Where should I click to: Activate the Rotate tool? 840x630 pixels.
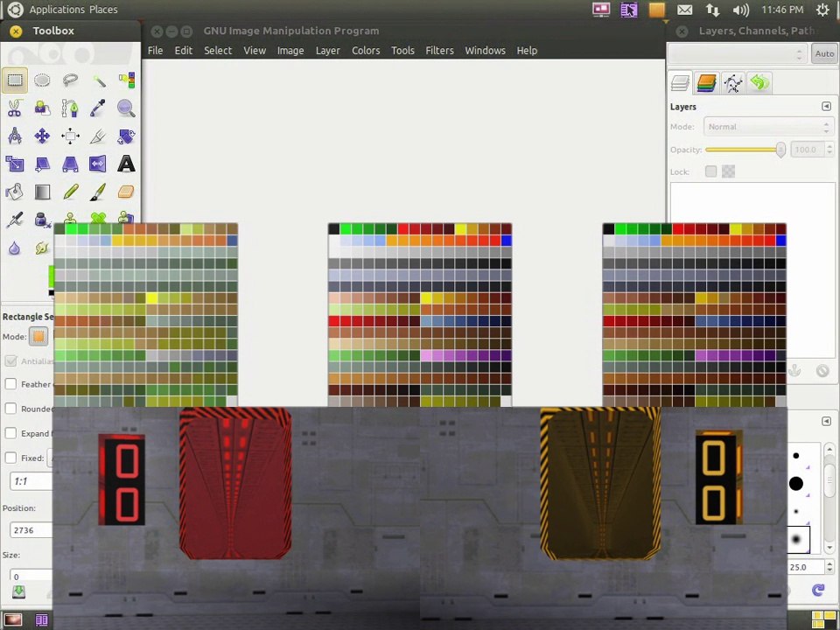[126, 136]
